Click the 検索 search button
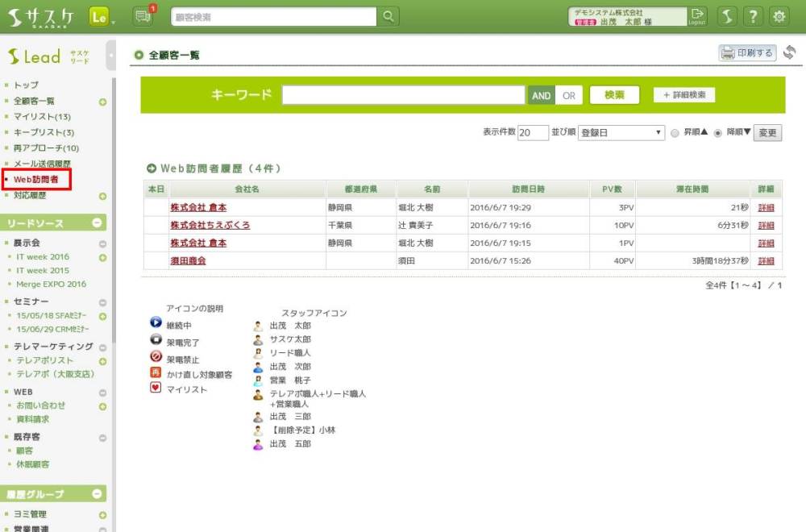The width and height of the screenshot is (806, 532). click(614, 95)
